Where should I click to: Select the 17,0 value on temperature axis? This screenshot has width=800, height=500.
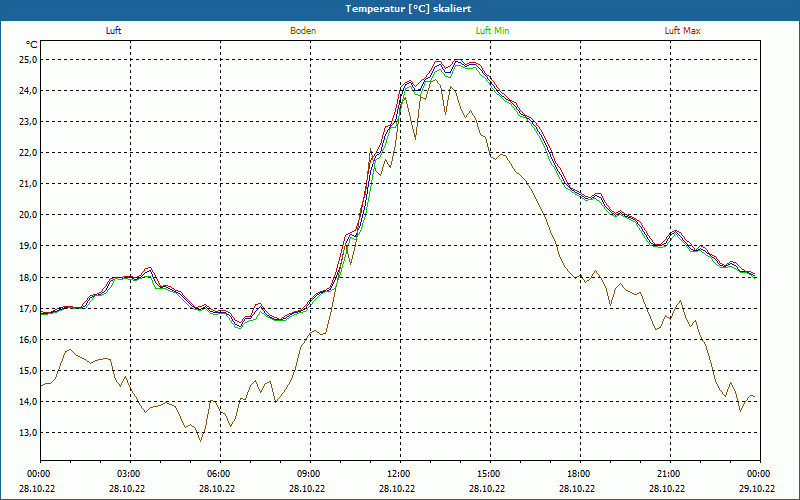pos(29,309)
